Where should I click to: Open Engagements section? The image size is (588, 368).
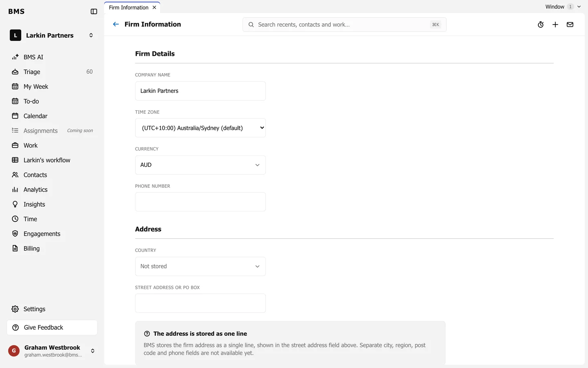52,234
